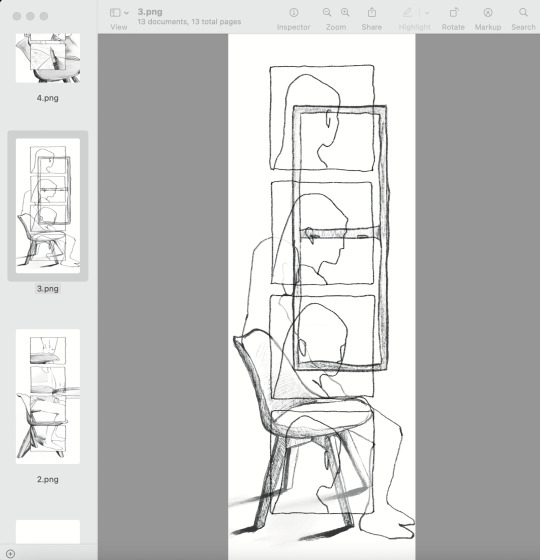Open Search with the magnifier icon
Viewport: 540px width, 560px height.
523,13
